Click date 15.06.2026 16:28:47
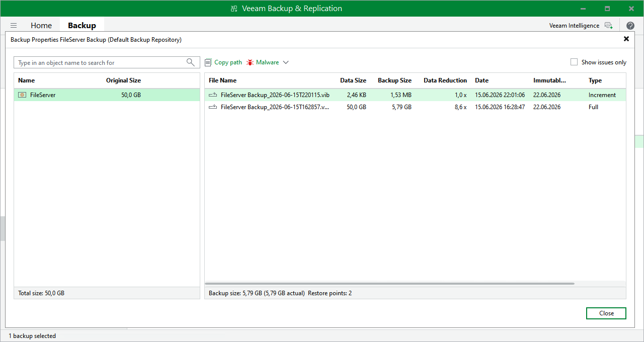Screen dimensions: 644x342 click(500, 107)
